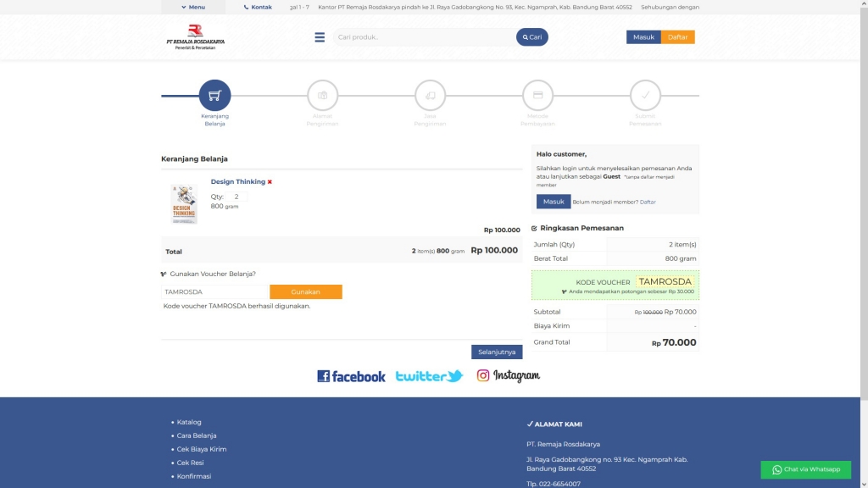Click the 800 gram Berat Total value
This screenshot has height=488, width=868.
681,258
